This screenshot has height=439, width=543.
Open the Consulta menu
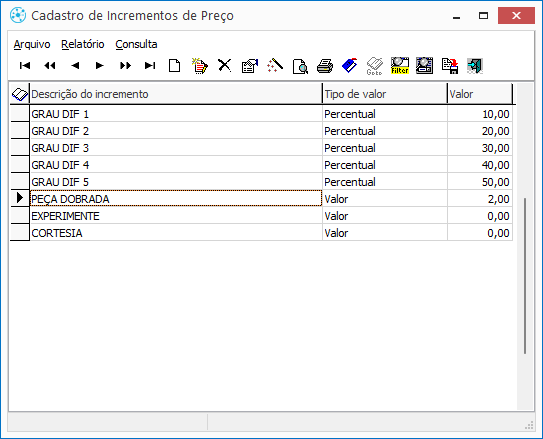[136, 44]
